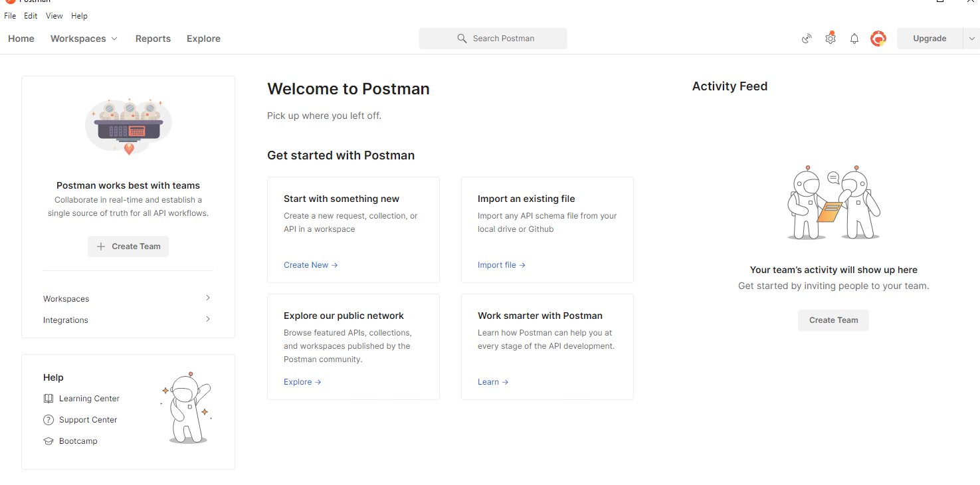The width and height of the screenshot is (980, 485).
Task: Click the Support Center help icon
Action: coord(48,419)
